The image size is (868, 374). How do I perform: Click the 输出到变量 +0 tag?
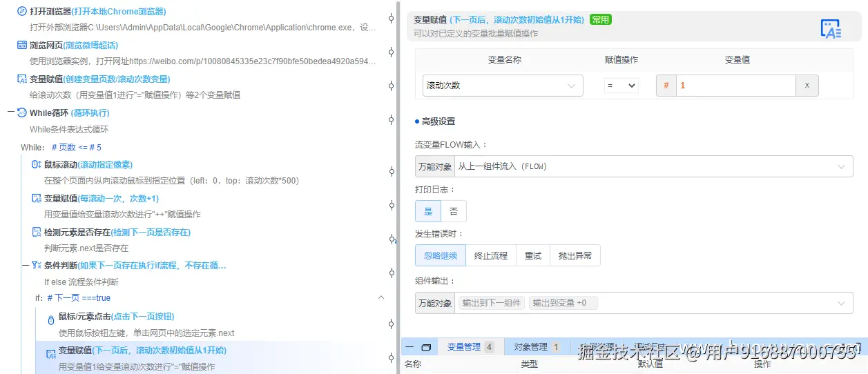click(563, 303)
